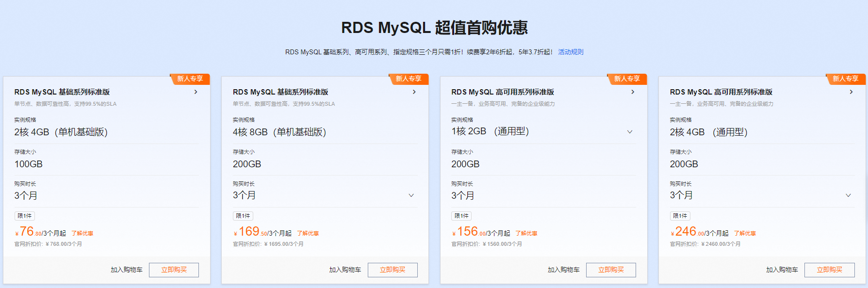The height and width of the screenshot is (288, 868).
Task: Click 加入购物车 on the ¥156.00 card
Action: coord(564,270)
